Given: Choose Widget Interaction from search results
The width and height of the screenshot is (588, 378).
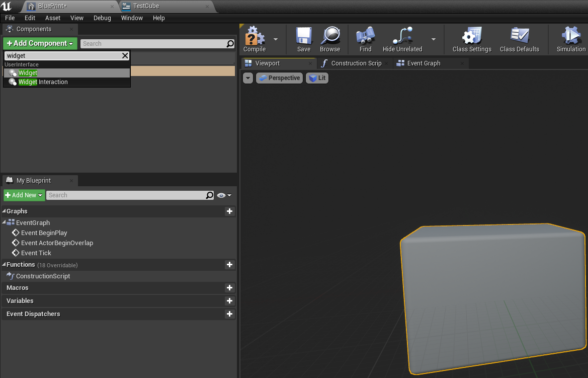Looking at the screenshot, I should point(67,82).
